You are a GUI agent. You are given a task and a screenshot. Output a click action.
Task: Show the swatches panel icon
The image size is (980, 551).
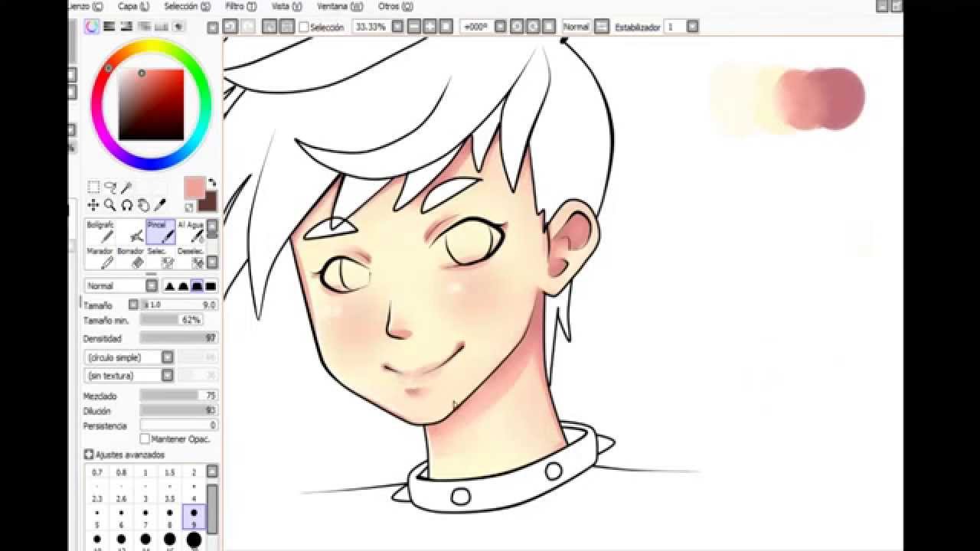point(162,27)
